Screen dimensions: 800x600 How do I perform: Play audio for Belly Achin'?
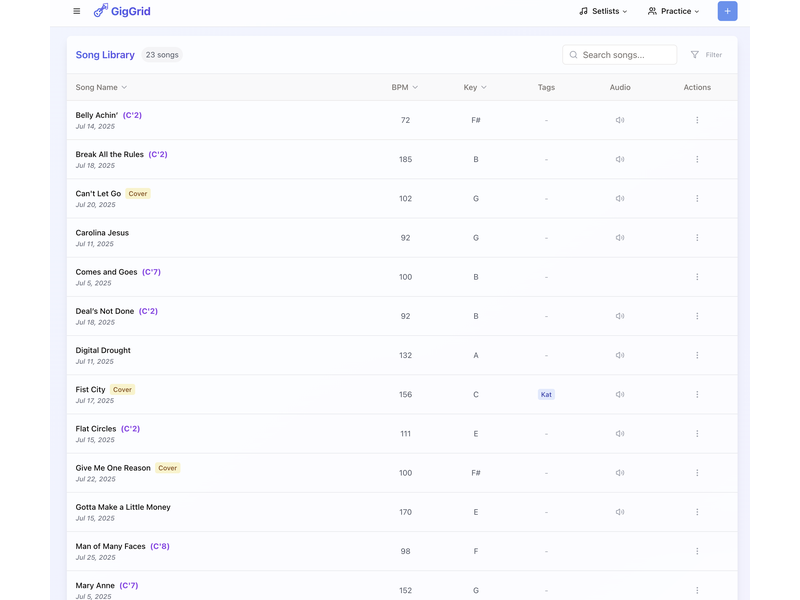(x=620, y=120)
